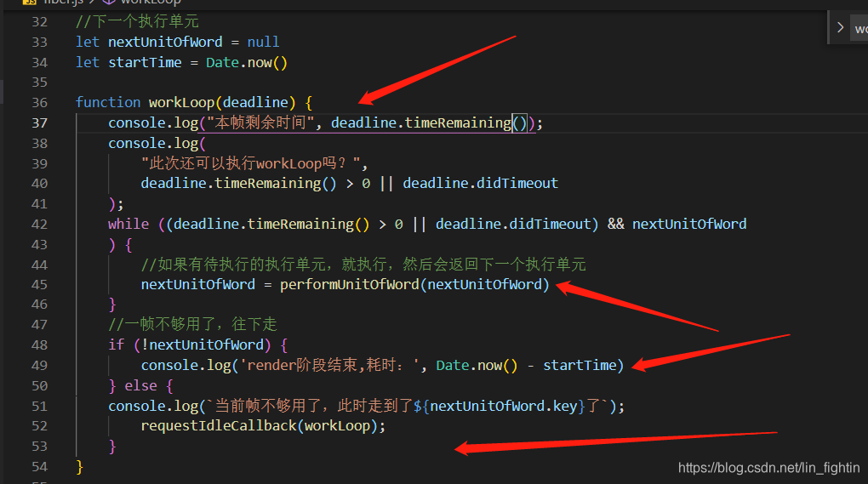Click line number 45 in the gutter
The width and height of the screenshot is (868, 484).
coord(39,285)
